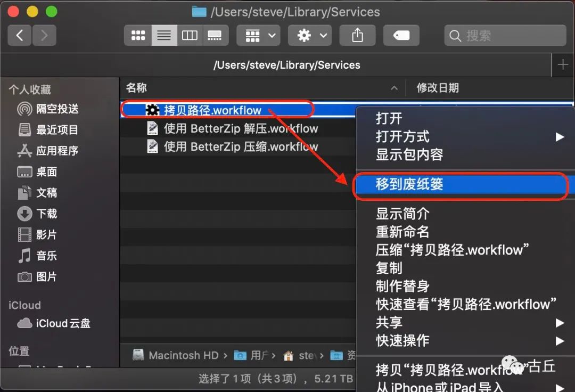Go forward with the right chevron button
Screen dimensions: 575x392
44,35
